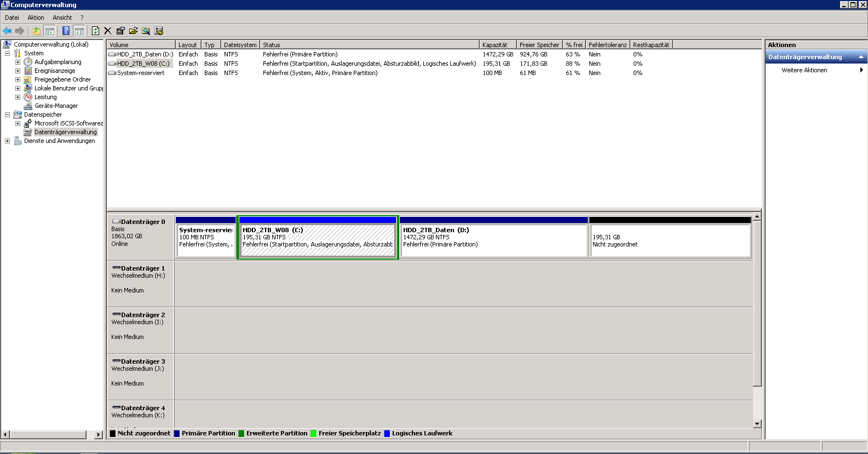868x454 pixels.
Task: Click the black Nicht zugeordnet legend swatch
Action: pos(113,433)
